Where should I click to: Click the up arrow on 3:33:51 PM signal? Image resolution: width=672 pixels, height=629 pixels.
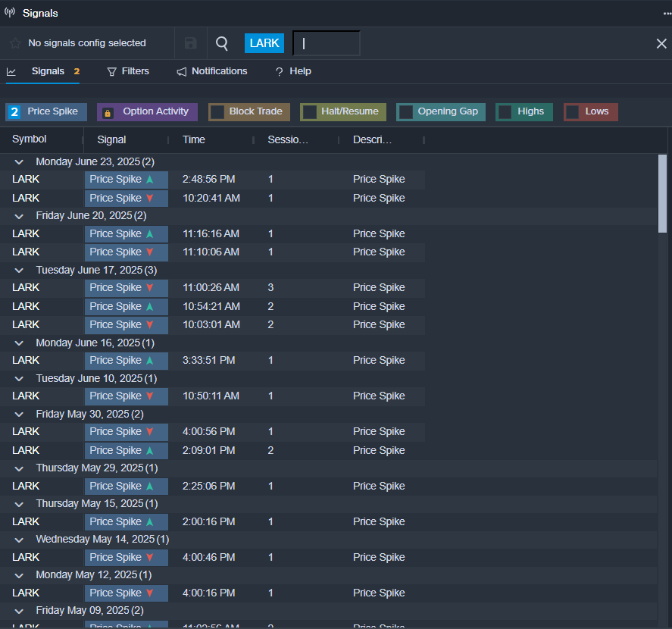pos(149,360)
